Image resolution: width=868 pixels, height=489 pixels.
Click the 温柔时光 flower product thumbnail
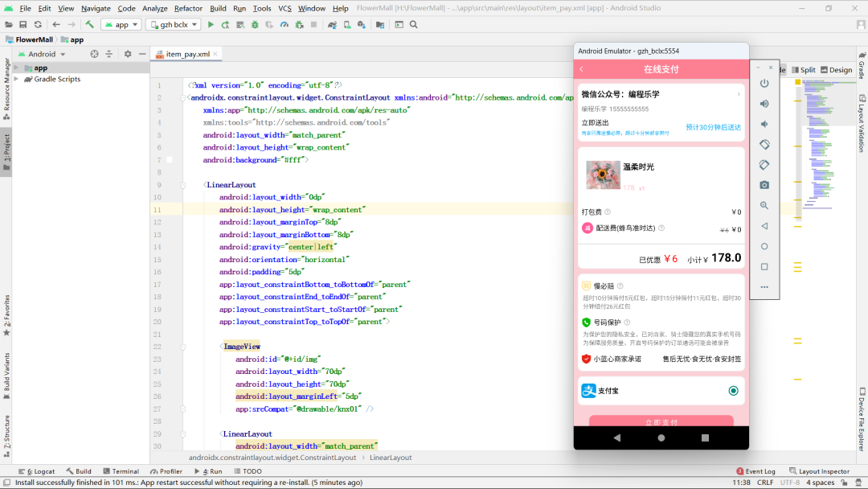[603, 175]
